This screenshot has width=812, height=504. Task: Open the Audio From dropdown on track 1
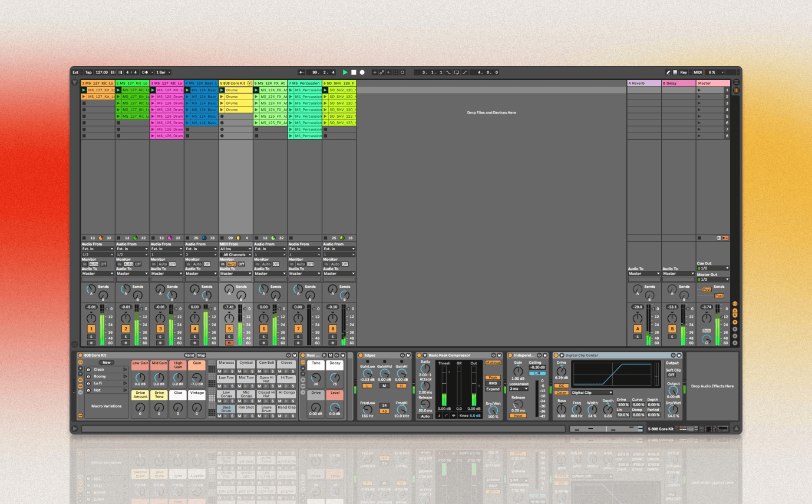point(98,249)
